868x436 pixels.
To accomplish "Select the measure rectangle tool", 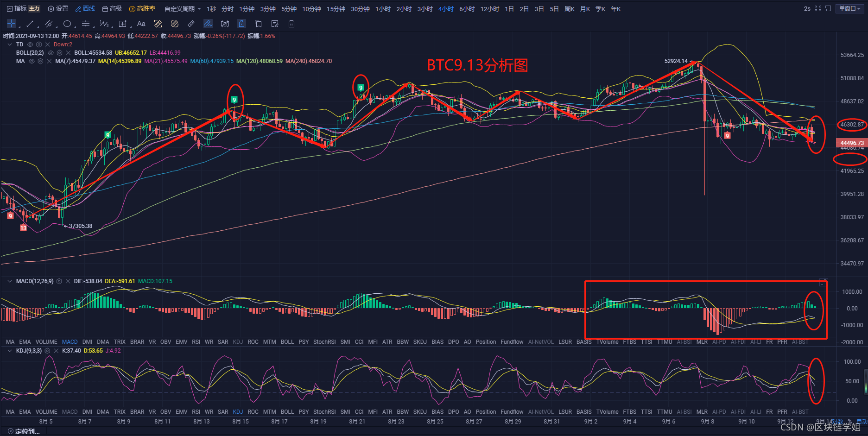I will (123, 24).
